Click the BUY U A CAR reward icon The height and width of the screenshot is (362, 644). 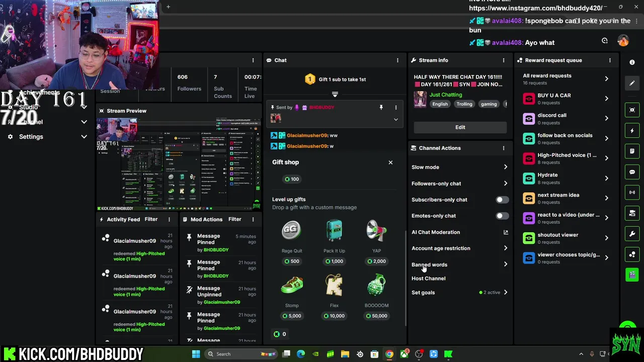[x=529, y=99]
